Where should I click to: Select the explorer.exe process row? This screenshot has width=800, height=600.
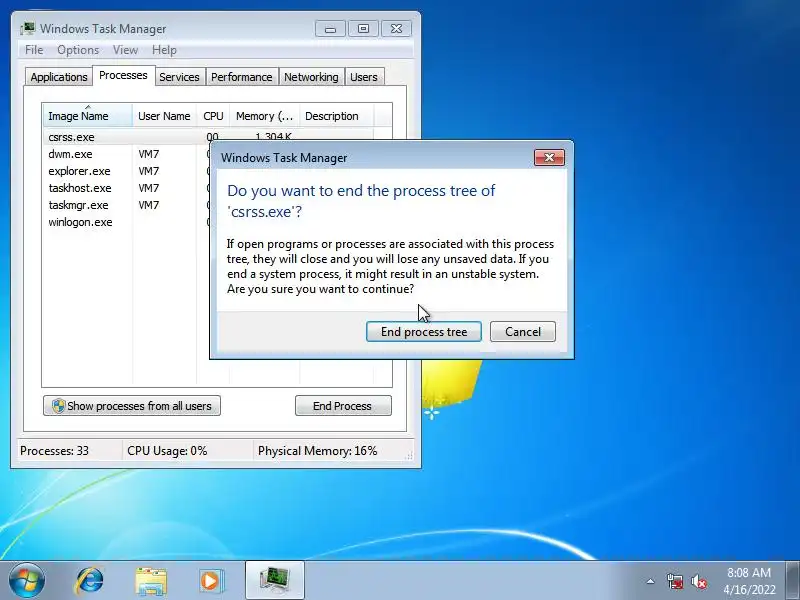[x=126, y=171]
